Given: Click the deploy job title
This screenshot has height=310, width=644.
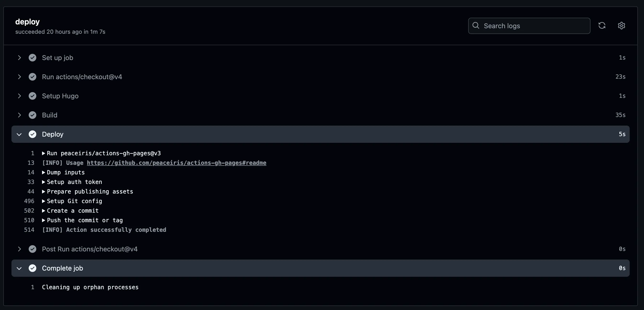Looking at the screenshot, I should pos(27,22).
